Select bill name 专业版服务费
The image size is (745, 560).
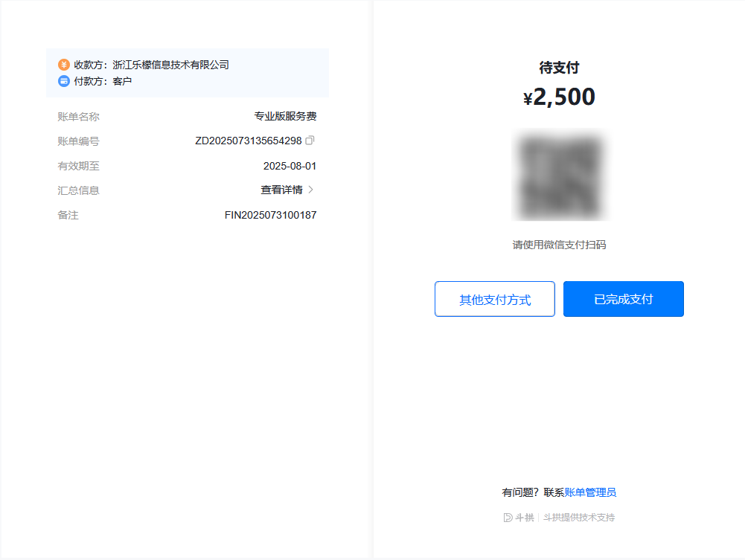point(285,116)
